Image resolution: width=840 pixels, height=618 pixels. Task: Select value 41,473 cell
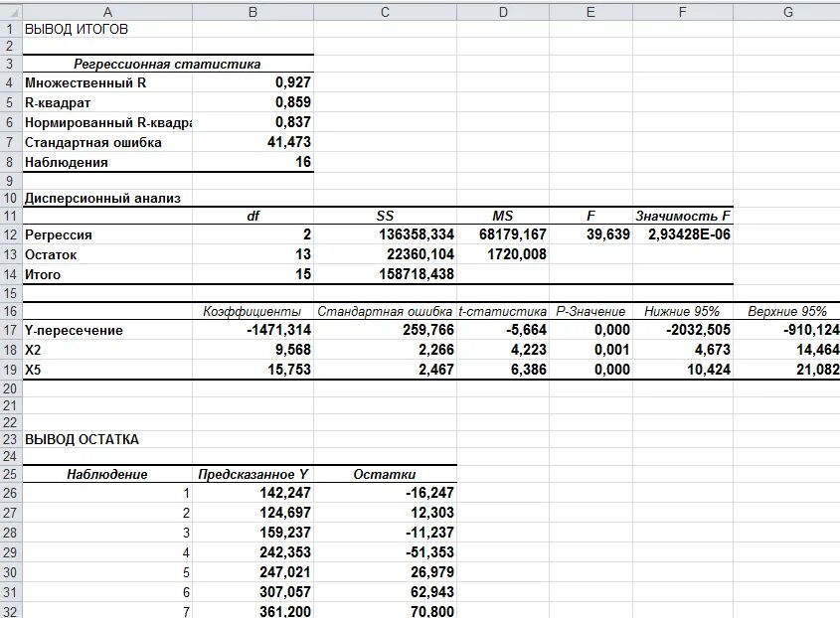(252, 142)
